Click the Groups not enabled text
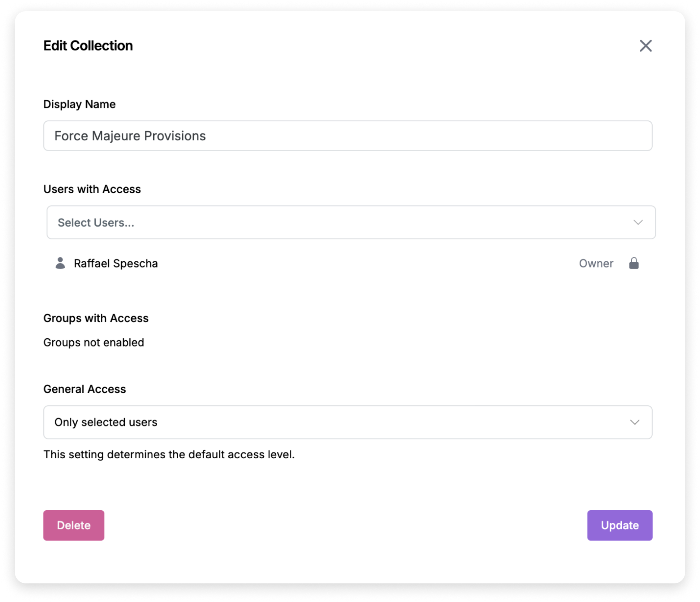This screenshot has height=602, width=700. click(93, 342)
